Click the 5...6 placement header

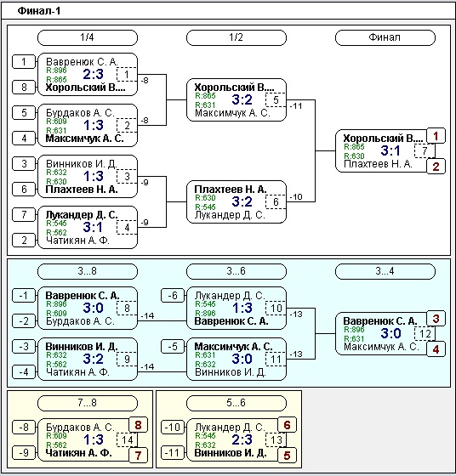coord(237,403)
